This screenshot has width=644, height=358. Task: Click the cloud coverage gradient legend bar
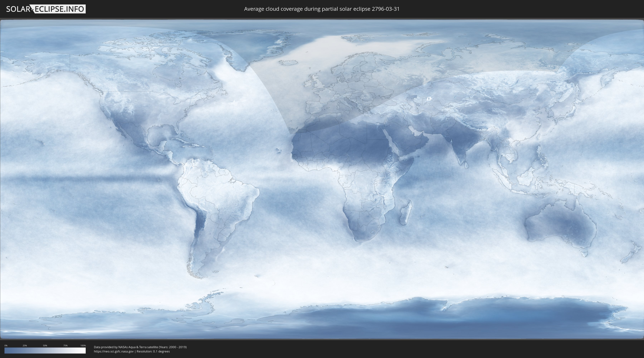coord(45,350)
